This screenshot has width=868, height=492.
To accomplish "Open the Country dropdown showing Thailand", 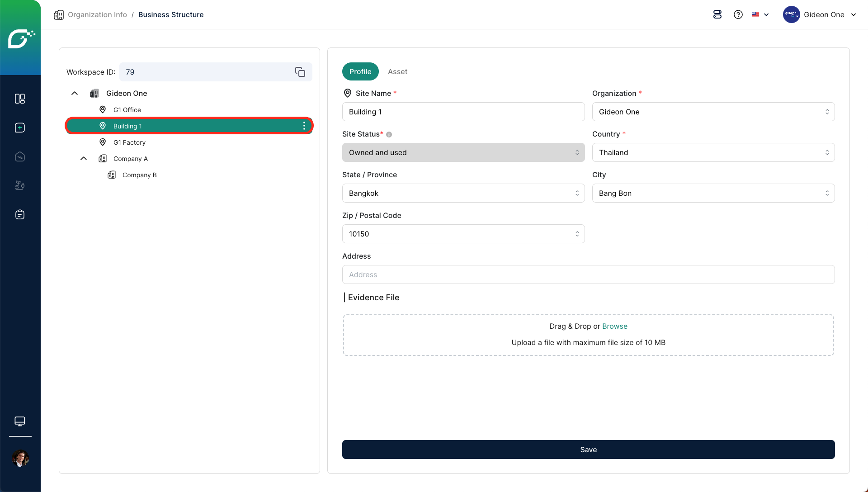I will (713, 152).
